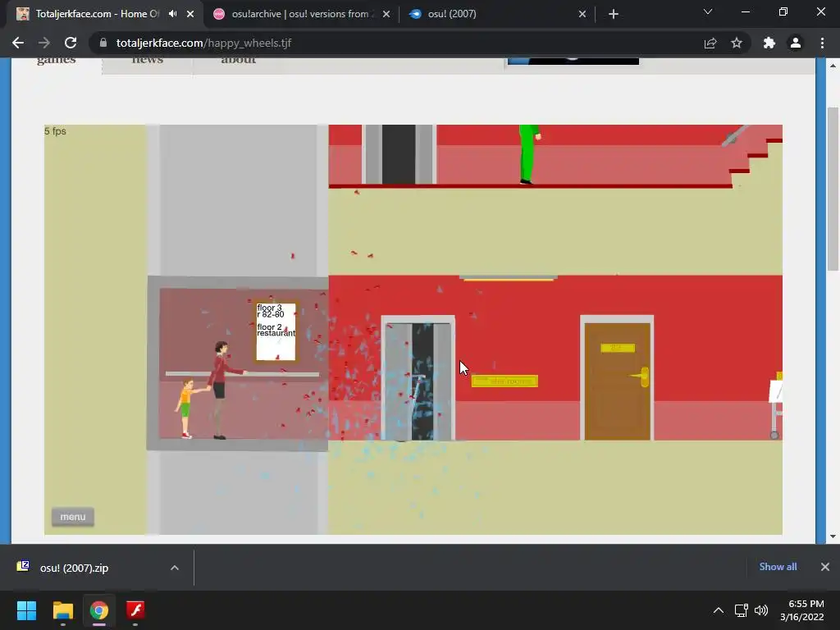Open the about navigation link
Screen dimensions: 840x630
[239, 60]
